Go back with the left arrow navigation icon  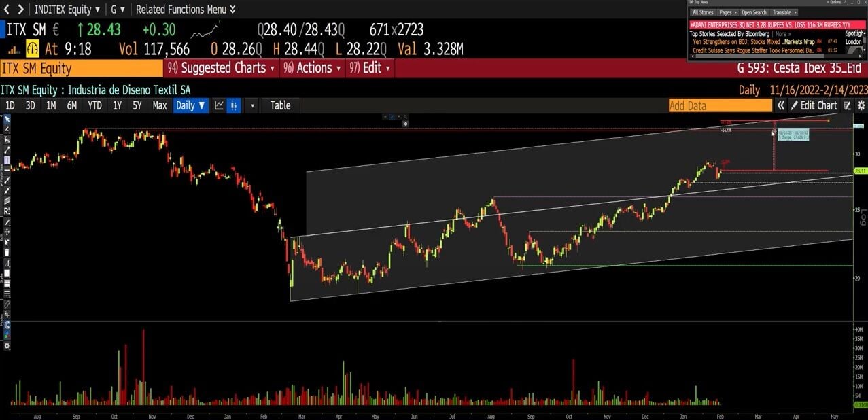(x=7, y=10)
